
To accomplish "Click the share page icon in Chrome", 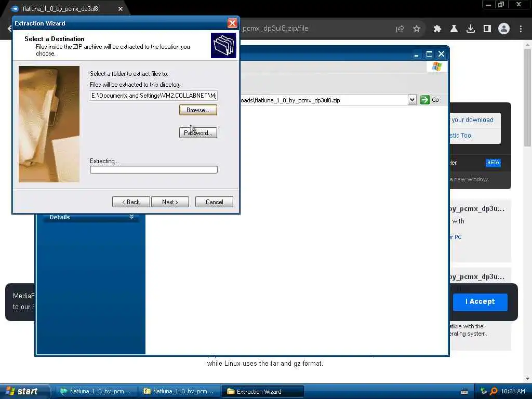I will (400, 29).
